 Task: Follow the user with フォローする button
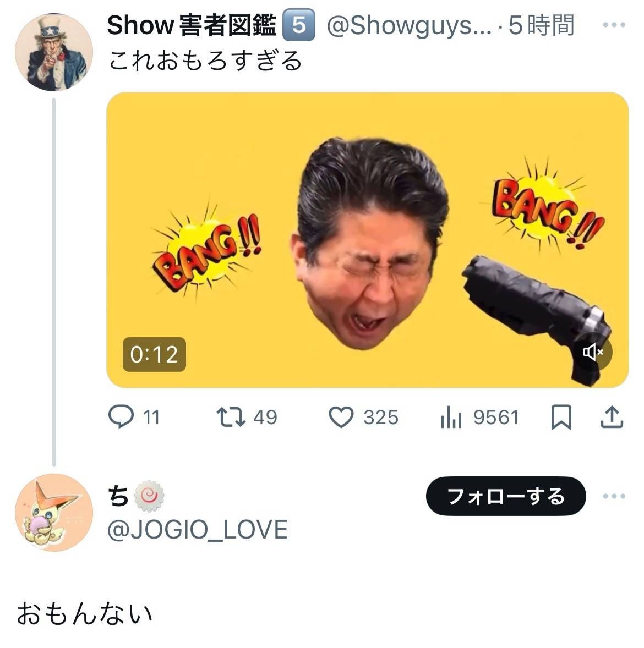coord(506,496)
